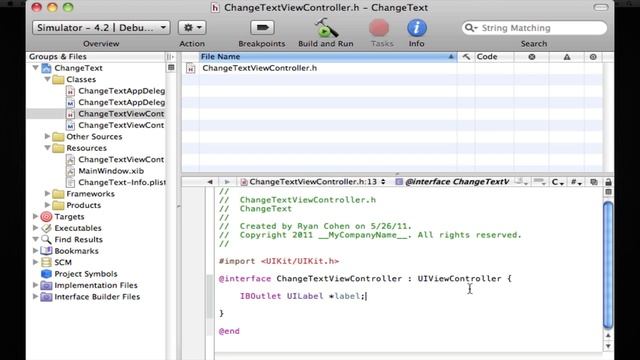Go back in editor file history
640x360 pixels.
click(x=210, y=182)
